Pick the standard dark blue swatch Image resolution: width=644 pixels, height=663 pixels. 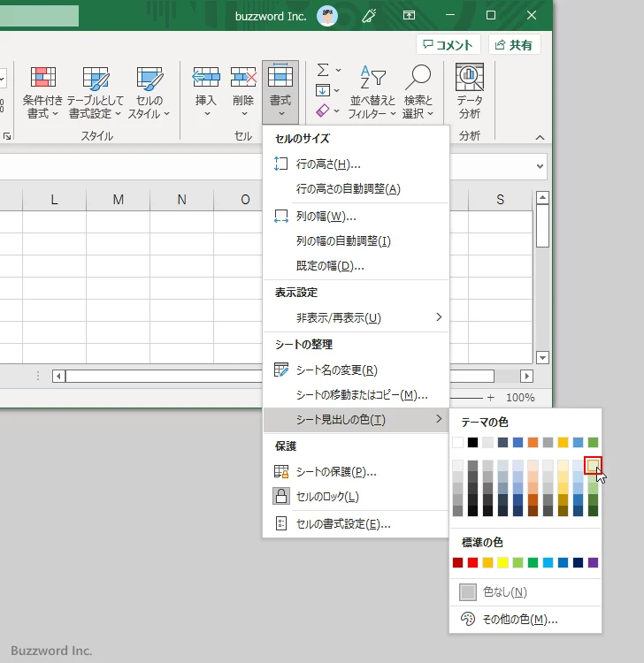(578, 563)
